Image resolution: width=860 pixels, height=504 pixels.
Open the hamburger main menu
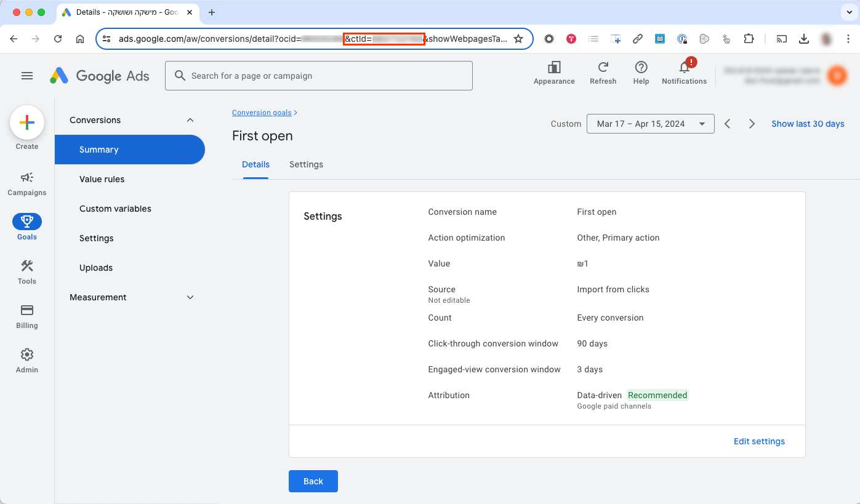tap(27, 76)
